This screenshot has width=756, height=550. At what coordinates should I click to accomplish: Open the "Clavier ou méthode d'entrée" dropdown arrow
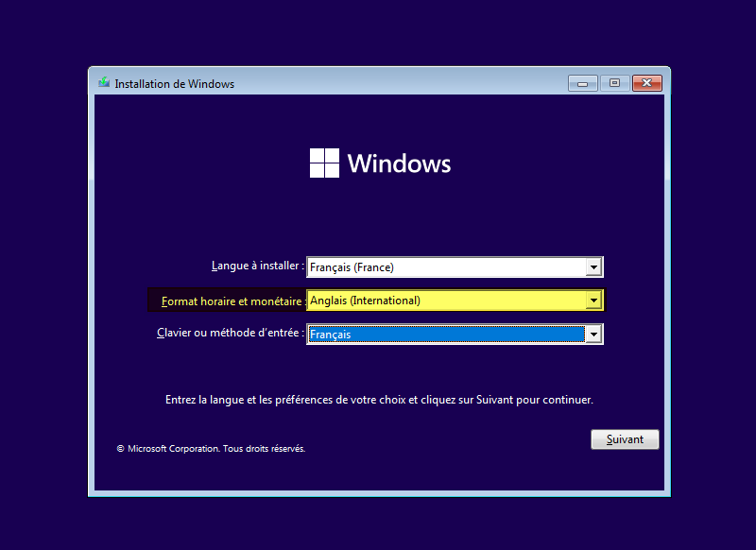pos(594,334)
